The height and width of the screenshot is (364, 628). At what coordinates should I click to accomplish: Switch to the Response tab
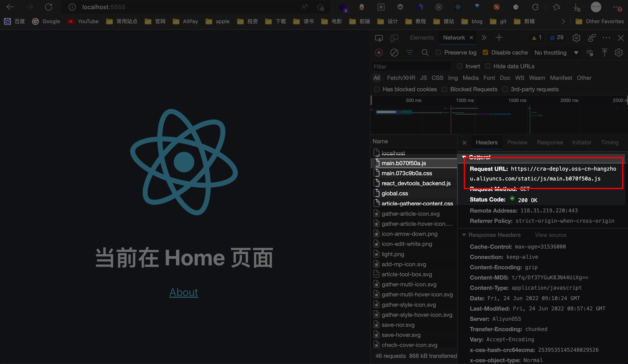[550, 142]
